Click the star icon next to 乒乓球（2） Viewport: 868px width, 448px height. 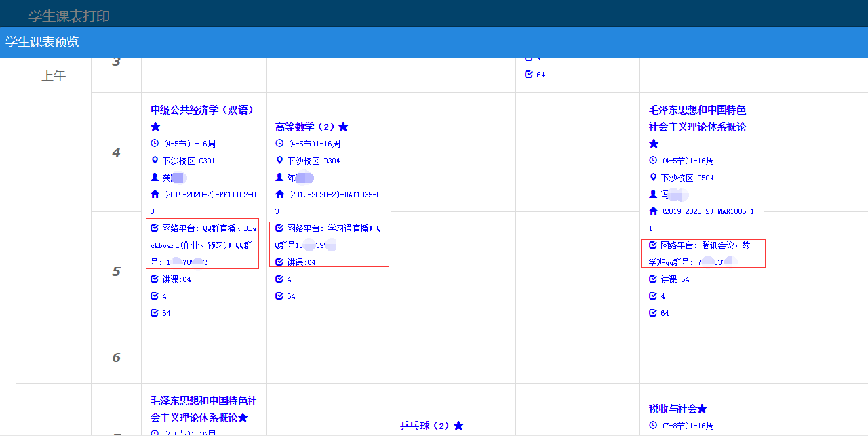458,426
